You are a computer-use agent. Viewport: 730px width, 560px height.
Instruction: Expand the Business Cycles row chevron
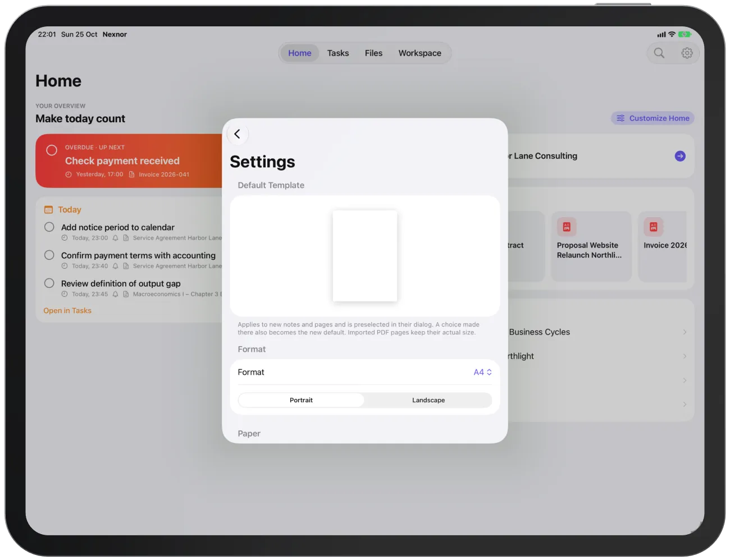pos(685,332)
